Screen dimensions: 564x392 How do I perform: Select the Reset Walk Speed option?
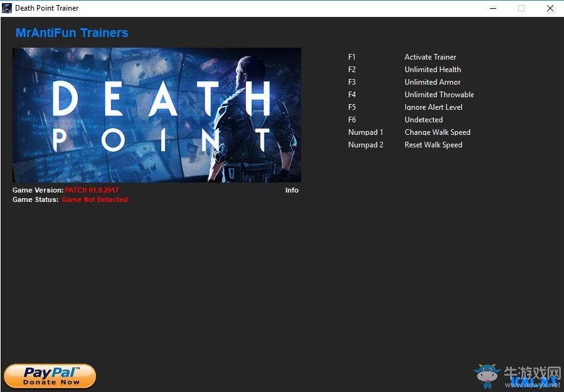(x=434, y=145)
